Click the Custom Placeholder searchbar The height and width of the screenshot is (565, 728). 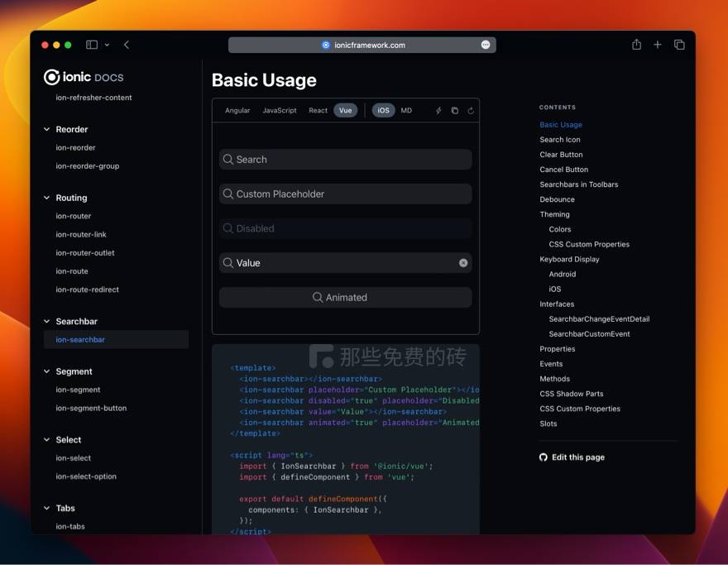tap(346, 194)
